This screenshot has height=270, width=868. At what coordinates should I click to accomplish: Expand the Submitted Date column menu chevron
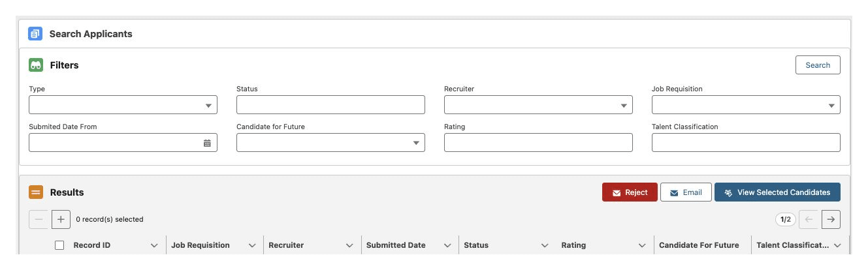coord(447,246)
